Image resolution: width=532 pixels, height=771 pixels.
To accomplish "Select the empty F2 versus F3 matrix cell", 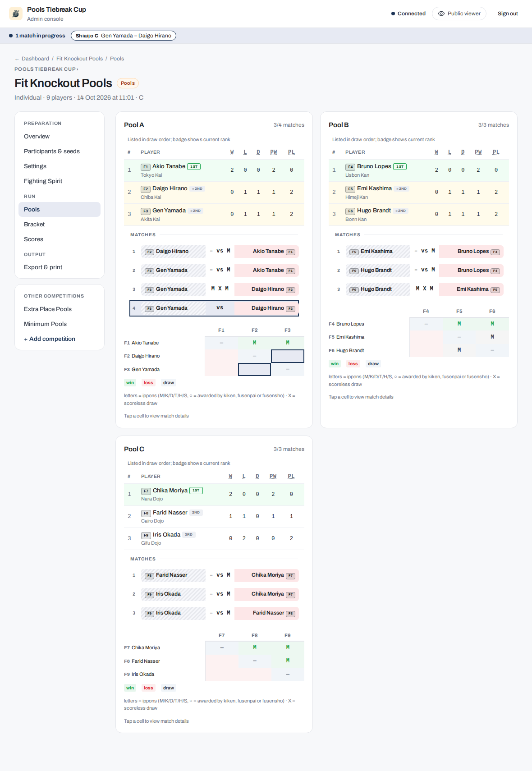I will 288,356.
